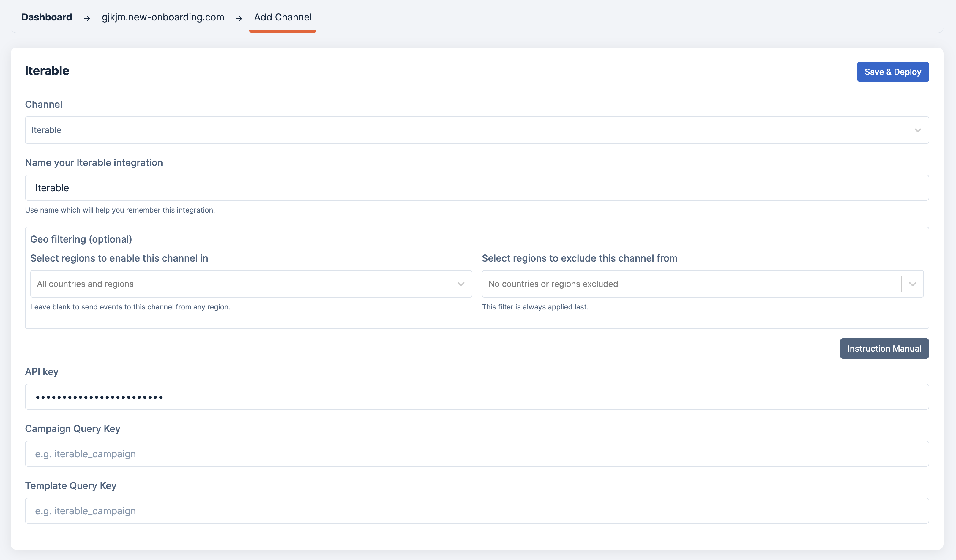Click the chevron beside No countries excluded
The height and width of the screenshot is (560, 956).
pos(912,284)
